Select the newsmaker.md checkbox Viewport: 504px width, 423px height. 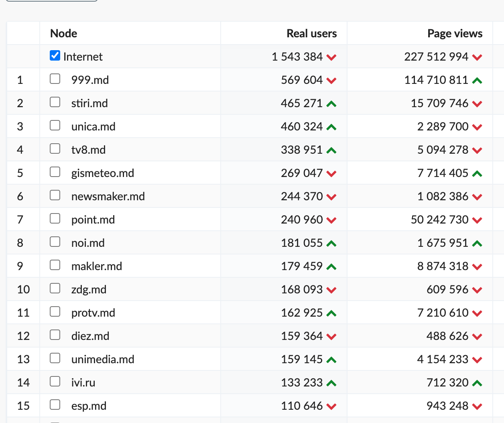(55, 195)
